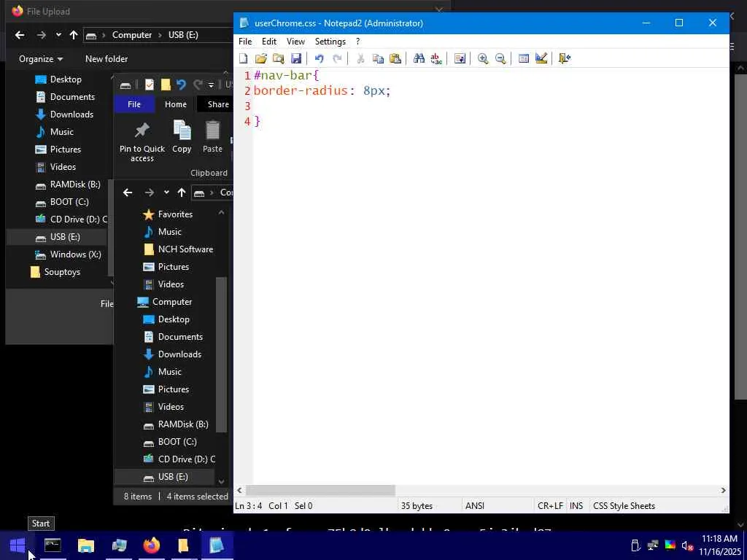This screenshot has height=560, width=747.
Task: Zoom out with the magnifier minus icon
Action: point(500,58)
